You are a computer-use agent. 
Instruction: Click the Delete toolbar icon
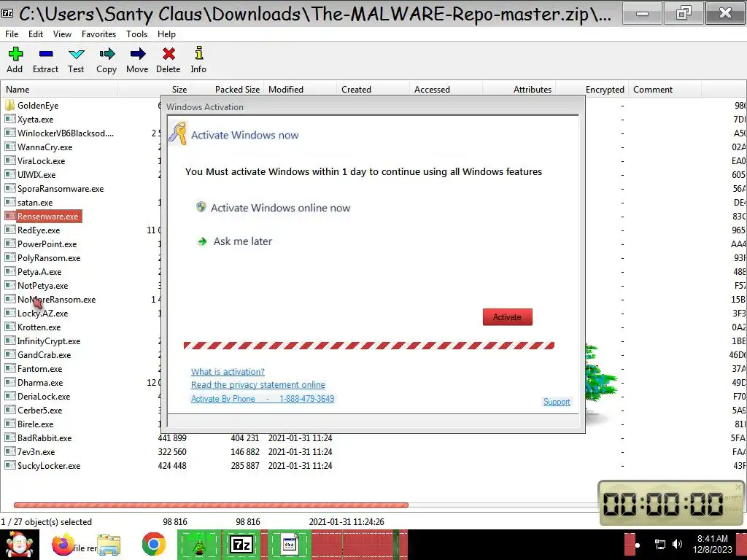[x=169, y=54]
